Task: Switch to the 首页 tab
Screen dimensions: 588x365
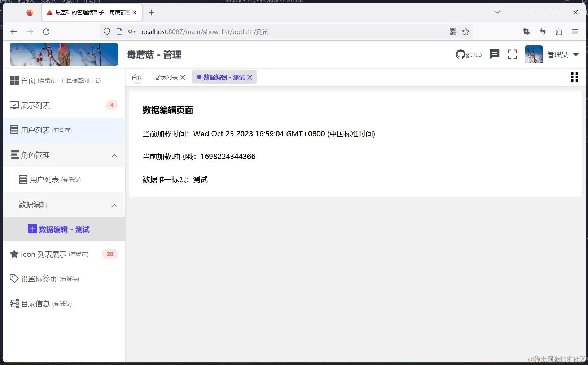Action: (x=137, y=77)
